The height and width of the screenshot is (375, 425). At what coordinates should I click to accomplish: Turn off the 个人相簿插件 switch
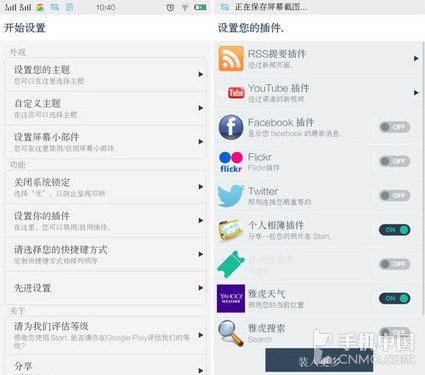click(x=394, y=230)
